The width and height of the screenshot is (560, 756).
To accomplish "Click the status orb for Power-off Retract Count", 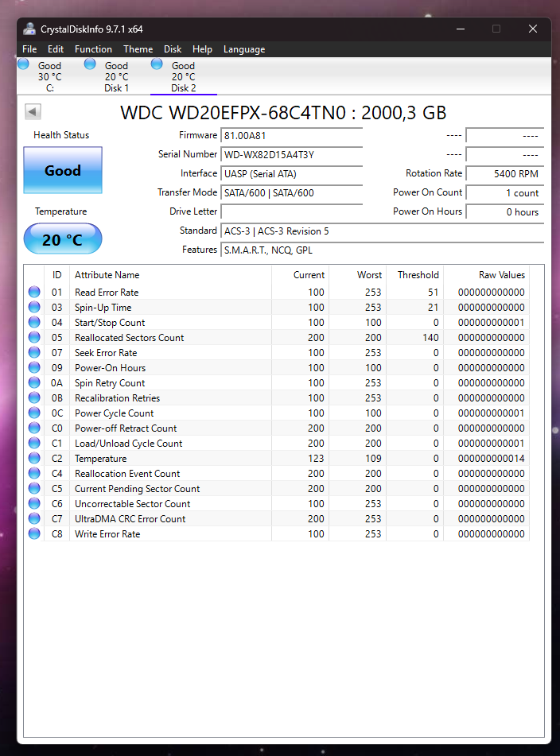I will tap(34, 428).
